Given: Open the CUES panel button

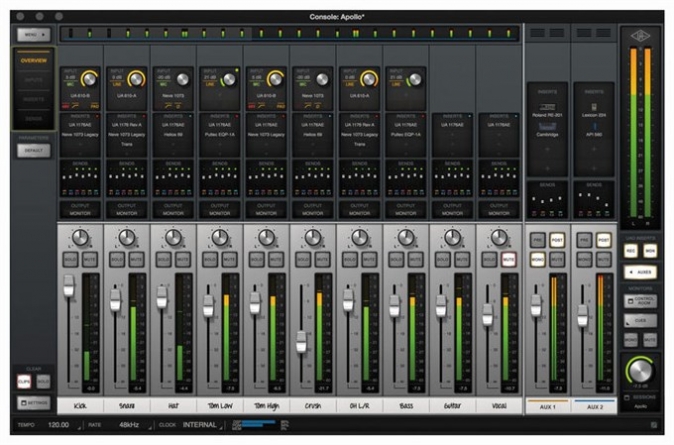Looking at the screenshot, I should (640, 320).
